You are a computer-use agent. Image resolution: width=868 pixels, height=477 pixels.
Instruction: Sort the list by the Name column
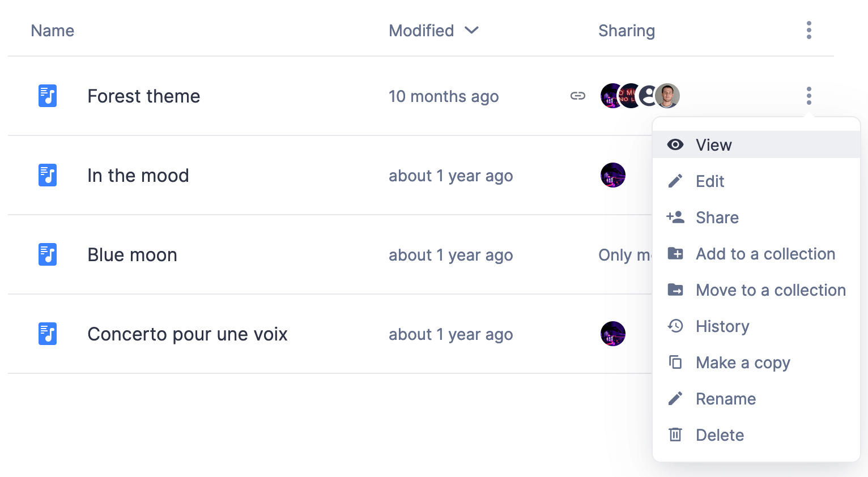pyautogui.click(x=52, y=31)
